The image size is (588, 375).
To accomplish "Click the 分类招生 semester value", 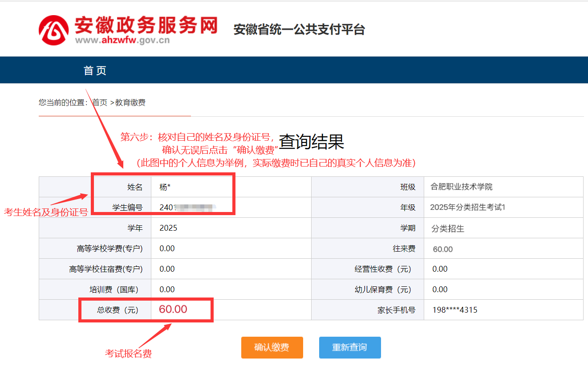I will click(448, 228).
